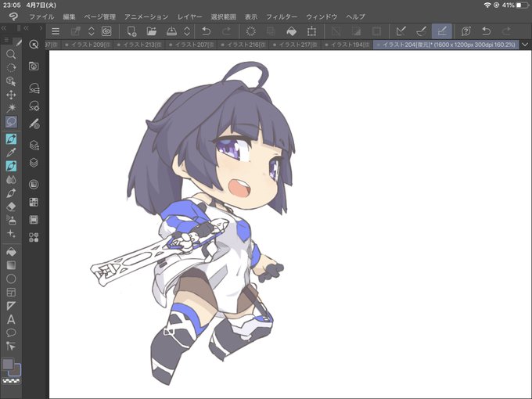Expand the chevron beside the hamburger menu
The width and height of the screenshot is (532, 399).
[91, 31]
